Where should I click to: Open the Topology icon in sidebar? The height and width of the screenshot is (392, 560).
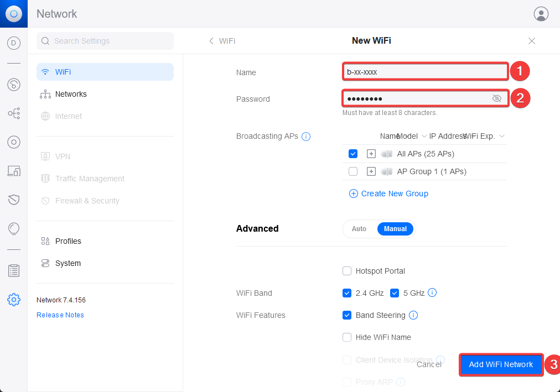click(14, 113)
